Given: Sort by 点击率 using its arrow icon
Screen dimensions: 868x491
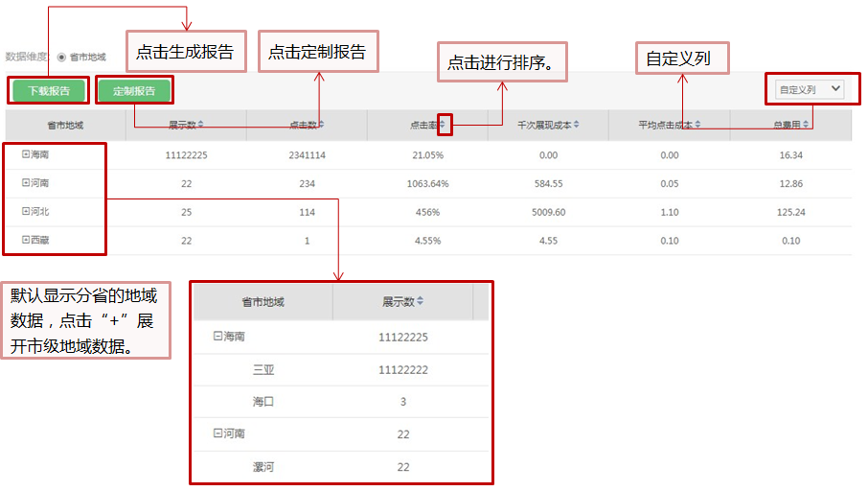Looking at the screenshot, I should 443,125.
